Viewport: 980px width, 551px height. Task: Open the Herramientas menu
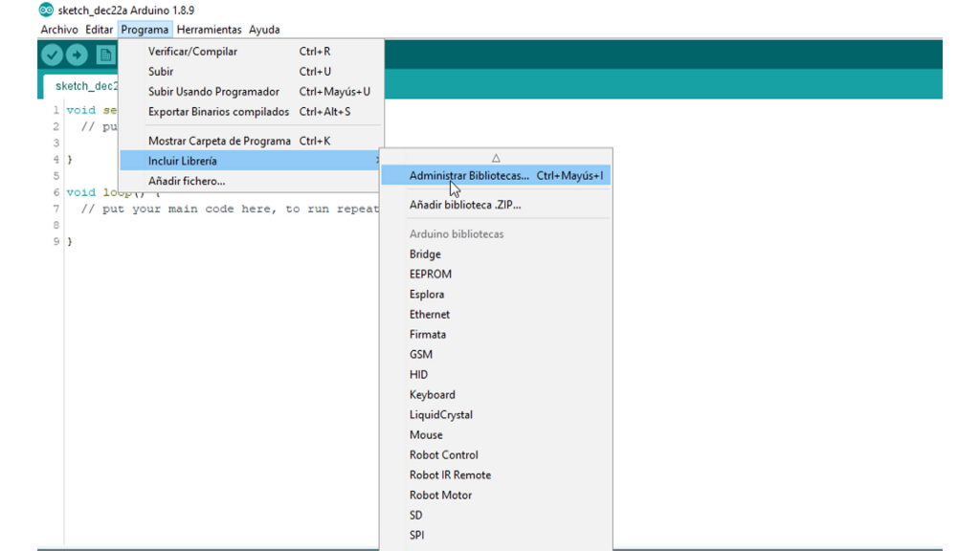pos(209,30)
